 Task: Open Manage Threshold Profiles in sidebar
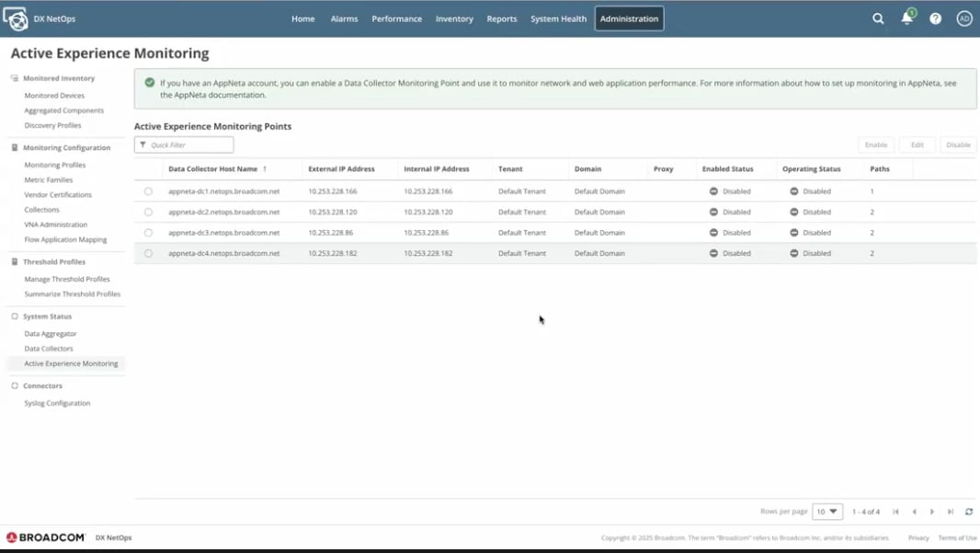67,279
